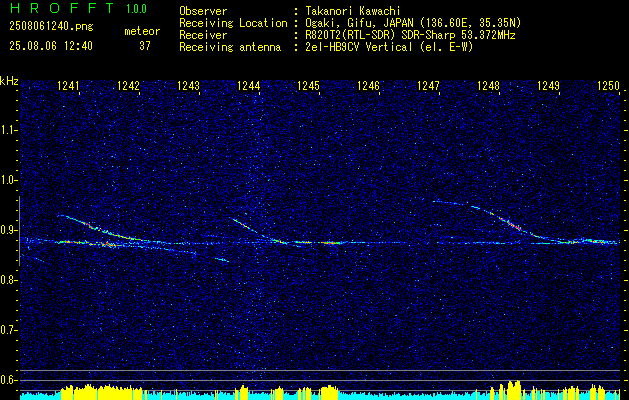
Task: Click the version number 1.0.0
Action: click(136, 9)
